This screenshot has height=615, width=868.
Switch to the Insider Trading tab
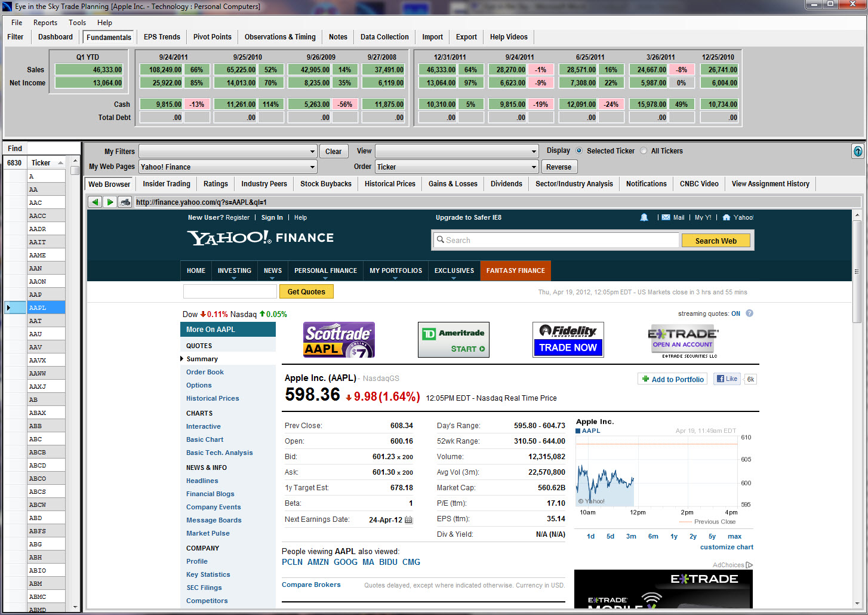(167, 184)
